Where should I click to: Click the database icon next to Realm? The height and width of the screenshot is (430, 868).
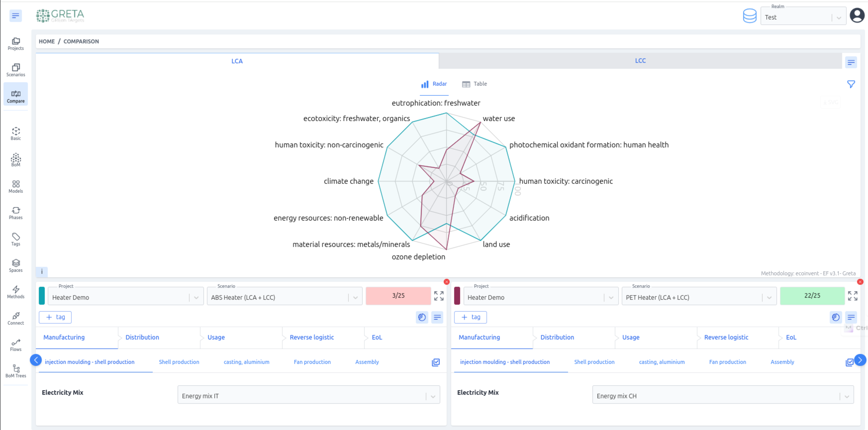coord(749,16)
